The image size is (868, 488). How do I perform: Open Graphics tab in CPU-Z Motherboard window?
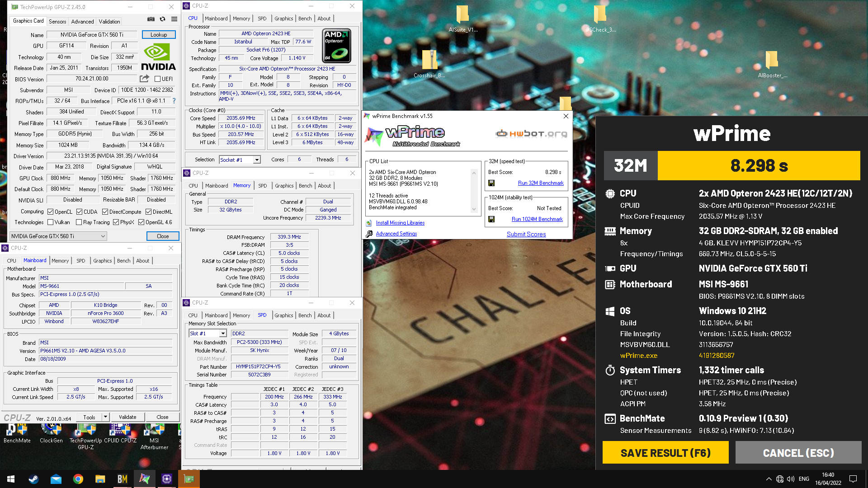(x=103, y=261)
